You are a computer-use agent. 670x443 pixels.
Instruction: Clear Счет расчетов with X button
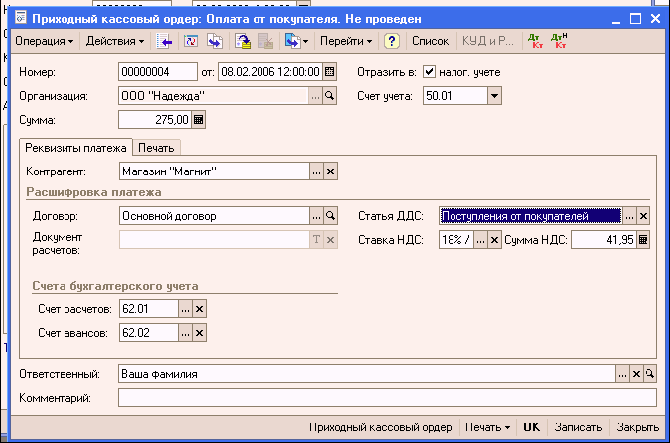pos(199,309)
